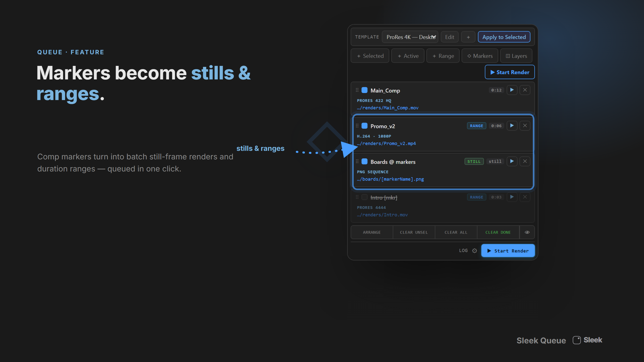The width and height of the screenshot is (644, 362).
Task: Render Promo_v2 with its play icon
Action: 512,126
